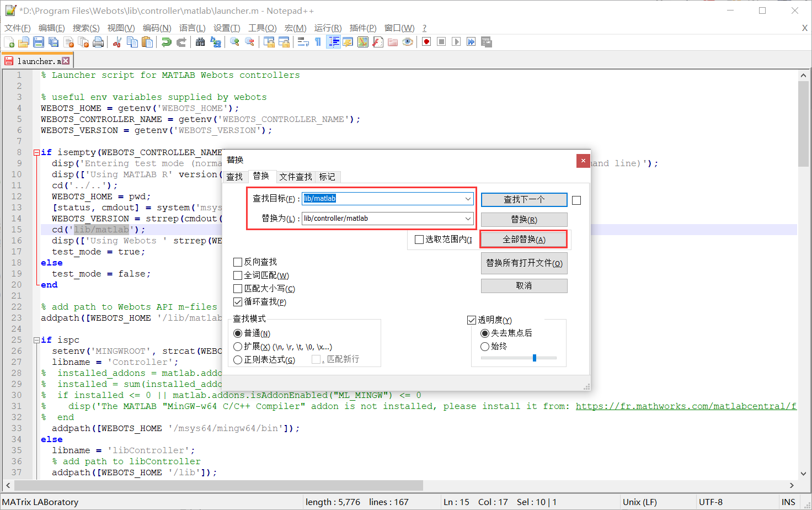This screenshot has height=510, width=812.
Task: Uncheck the 循环查找 option
Action: pos(238,301)
